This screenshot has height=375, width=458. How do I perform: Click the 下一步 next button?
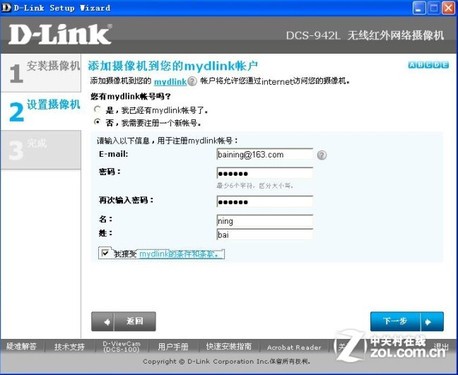407,321
